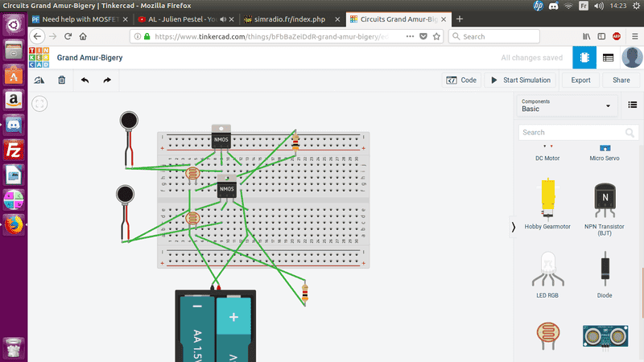
Task: Switch to component list view
Action: point(608,58)
